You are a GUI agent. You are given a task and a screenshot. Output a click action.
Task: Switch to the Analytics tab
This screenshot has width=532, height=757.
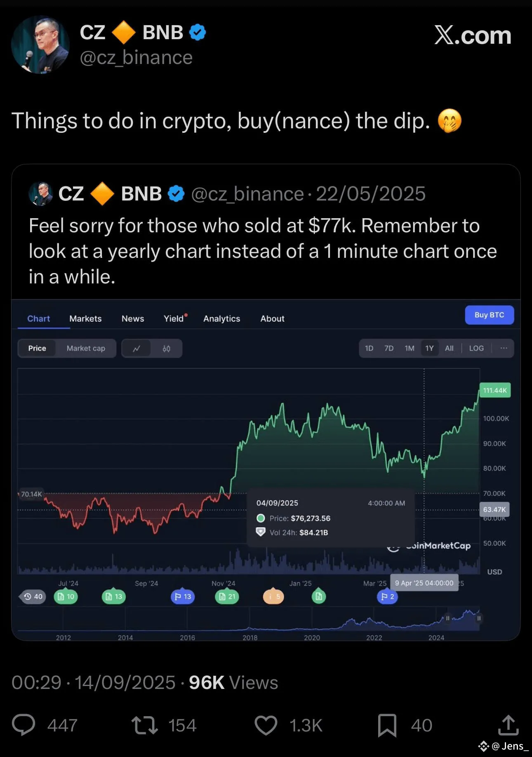click(x=221, y=318)
